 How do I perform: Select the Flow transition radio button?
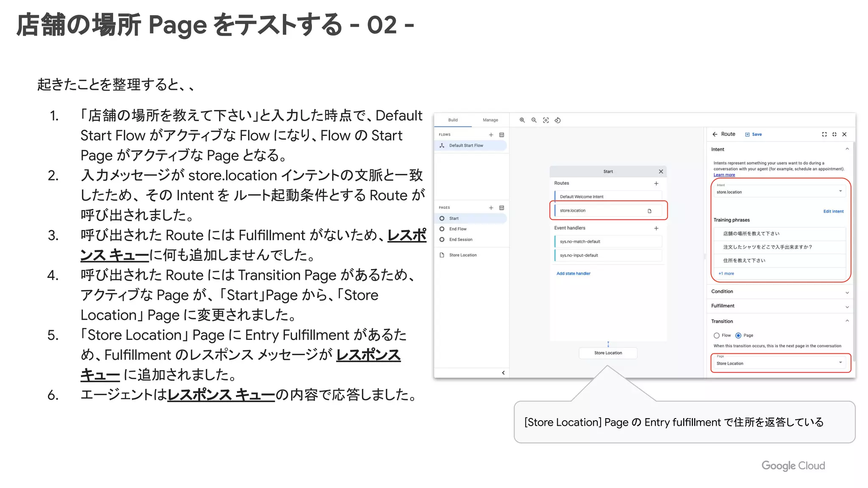point(716,335)
